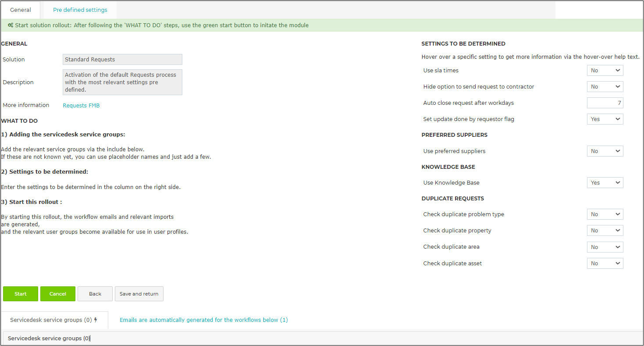Click the Description text box

pos(122,82)
